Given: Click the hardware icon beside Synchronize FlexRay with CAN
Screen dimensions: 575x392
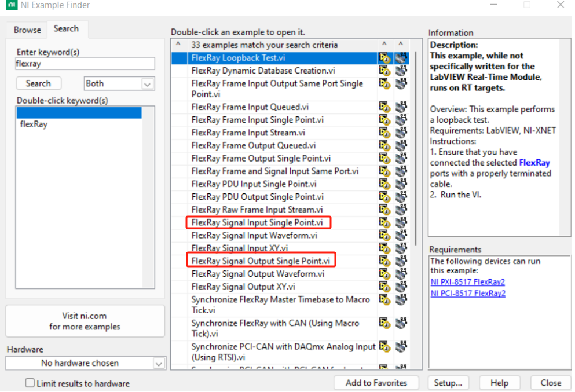Looking at the screenshot, I should pos(401,323).
